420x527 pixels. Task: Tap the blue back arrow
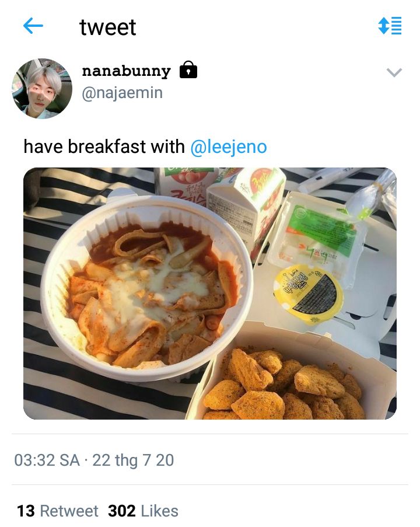click(x=33, y=26)
